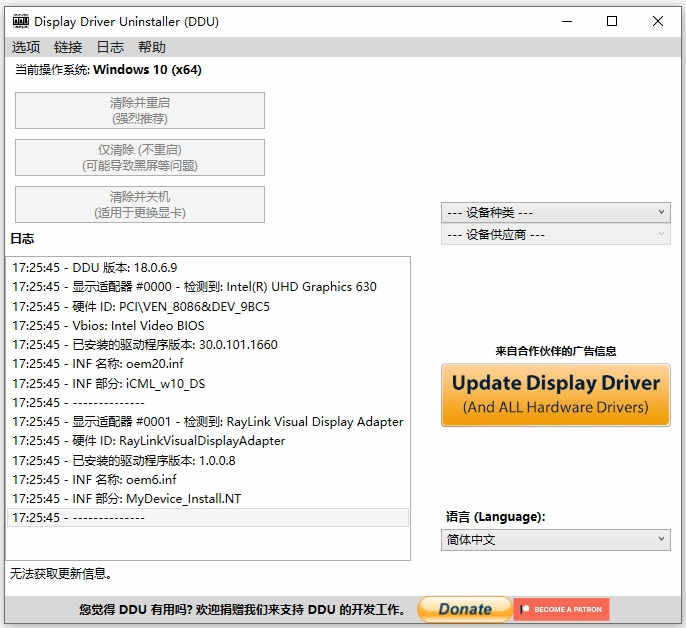Click 清除并重启 (强烈推荐) button
The height and width of the screenshot is (628, 686).
pos(140,110)
